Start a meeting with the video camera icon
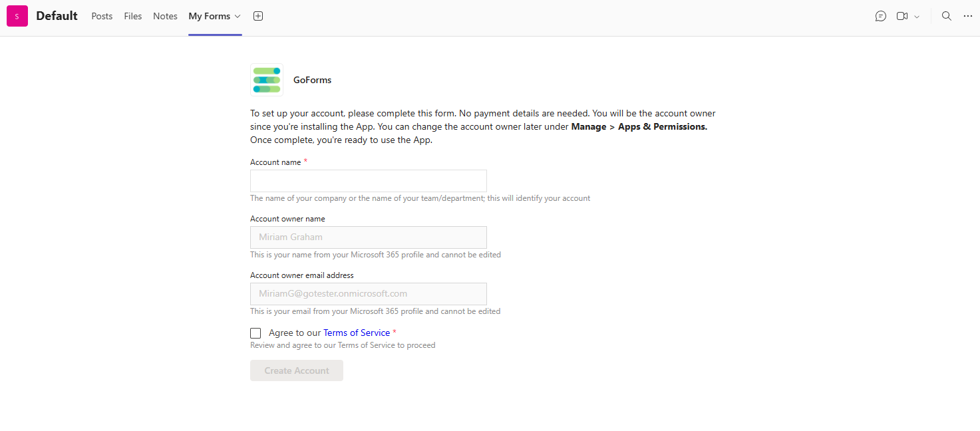The image size is (980, 431). 902,16
